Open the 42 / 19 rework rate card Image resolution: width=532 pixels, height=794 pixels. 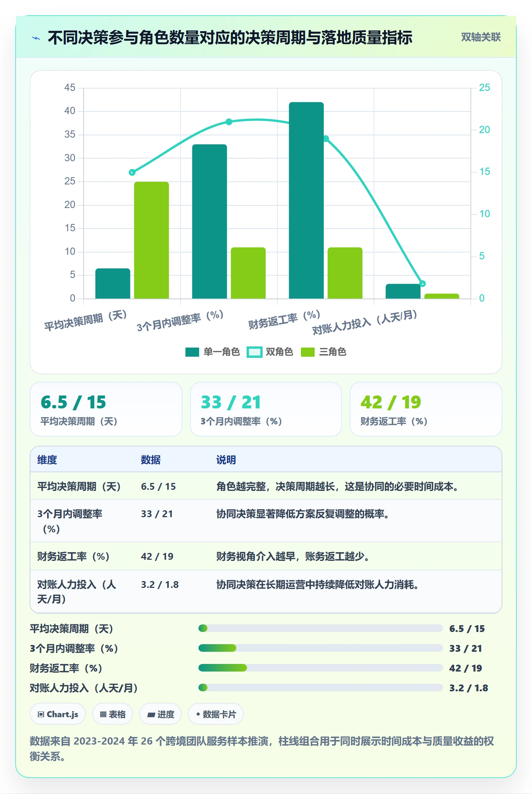click(426, 409)
